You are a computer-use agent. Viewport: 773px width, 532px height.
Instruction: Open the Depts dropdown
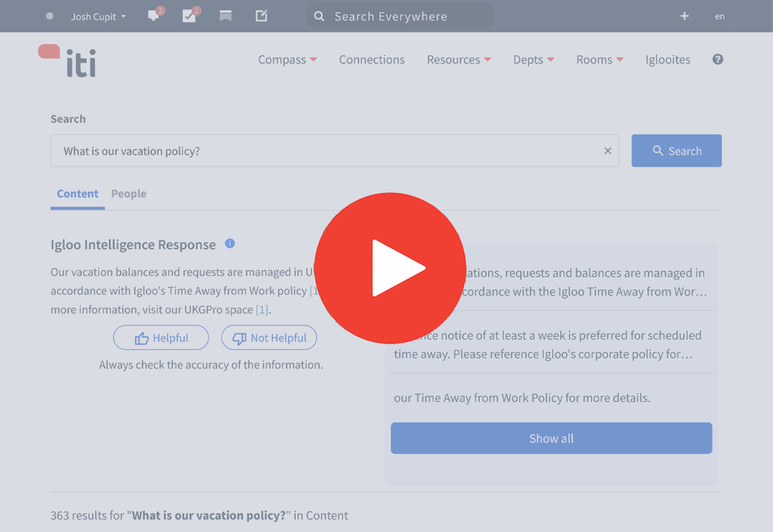coord(533,60)
